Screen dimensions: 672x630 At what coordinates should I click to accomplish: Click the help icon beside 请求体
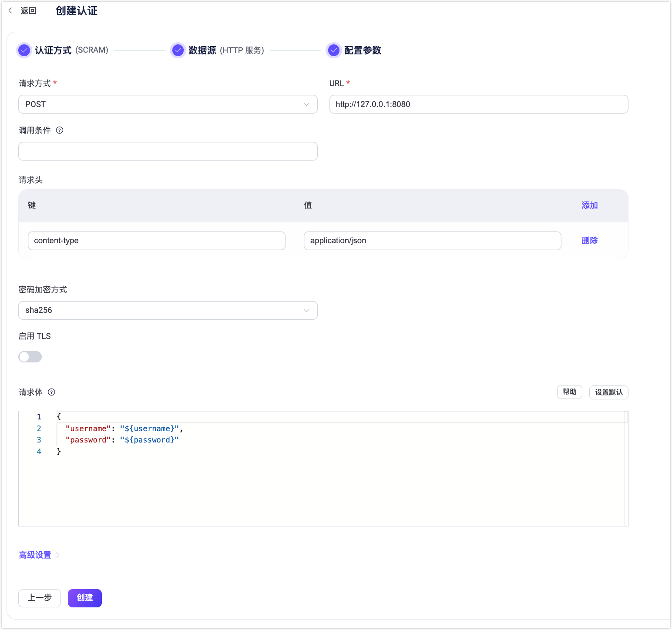click(51, 392)
